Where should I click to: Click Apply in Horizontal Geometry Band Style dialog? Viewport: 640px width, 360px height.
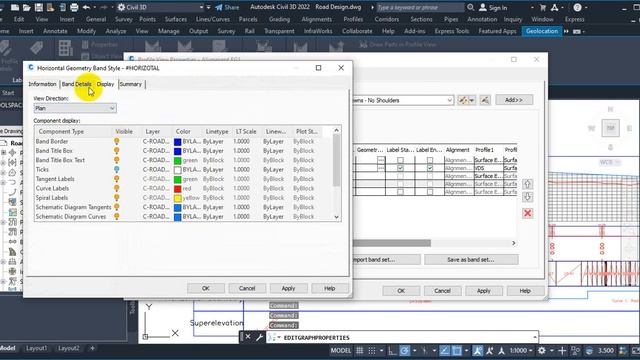coord(288,288)
